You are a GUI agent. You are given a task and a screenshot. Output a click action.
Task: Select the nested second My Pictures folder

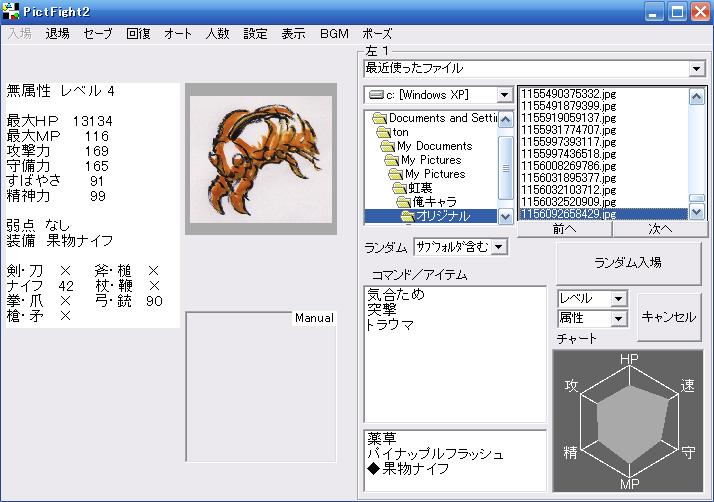coord(427,174)
